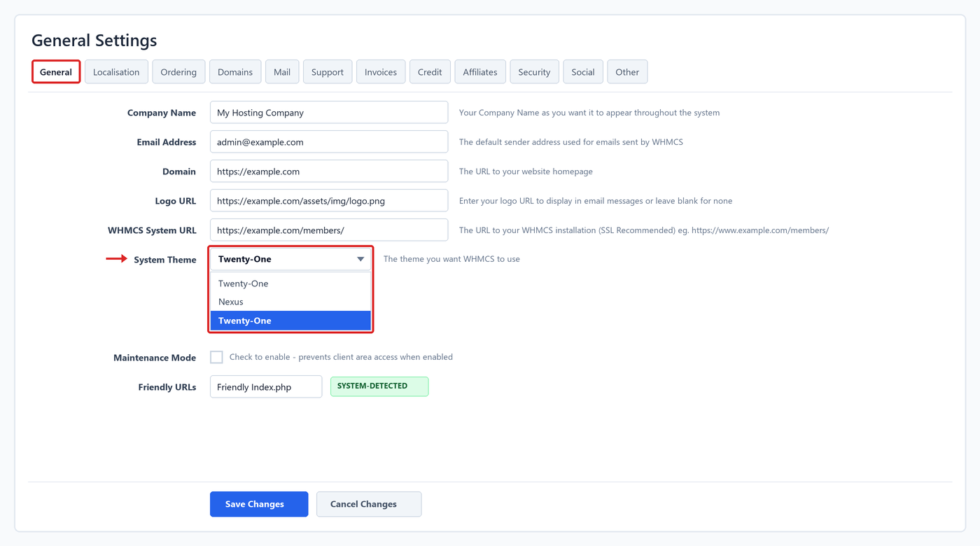Click 'The URL to your website homepage' text
The width and height of the screenshot is (980, 546).
point(526,171)
